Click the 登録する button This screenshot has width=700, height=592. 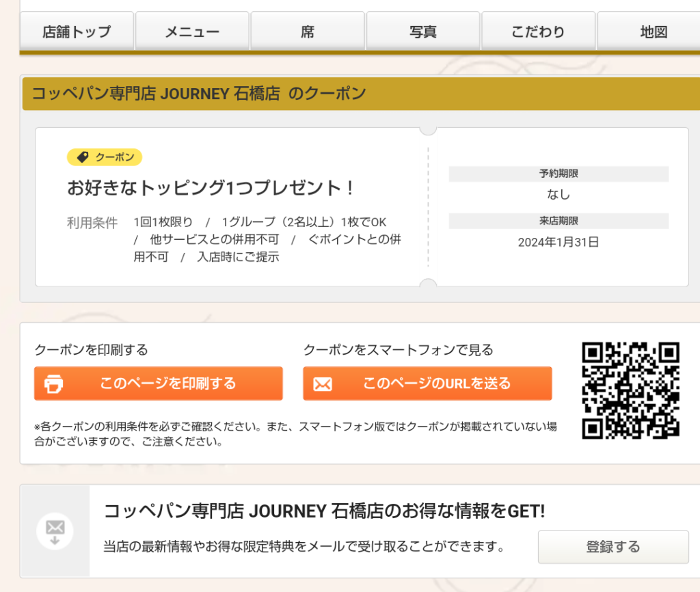coord(613,547)
